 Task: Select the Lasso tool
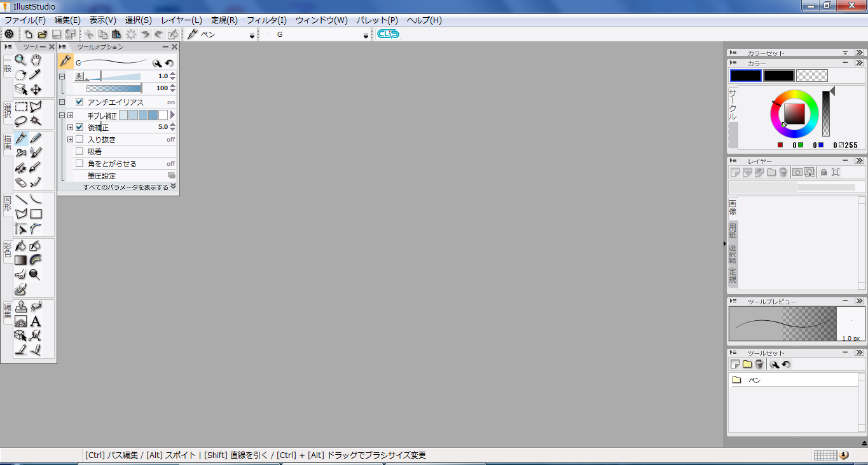click(x=21, y=121)
